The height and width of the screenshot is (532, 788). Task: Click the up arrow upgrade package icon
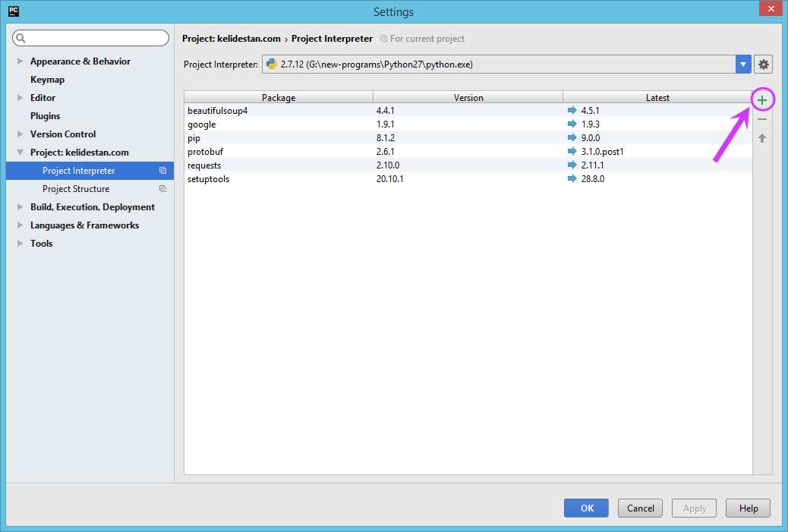(x=762, y=138)
